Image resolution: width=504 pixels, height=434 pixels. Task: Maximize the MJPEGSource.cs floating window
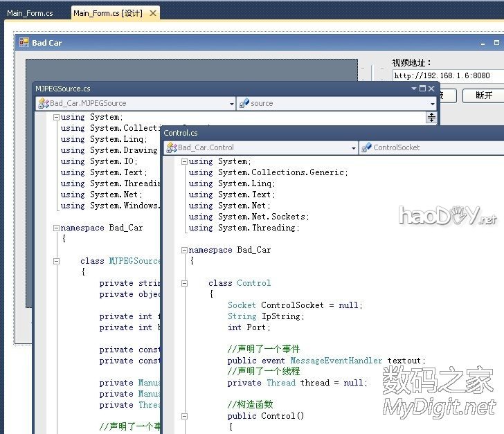click(423, 89)
